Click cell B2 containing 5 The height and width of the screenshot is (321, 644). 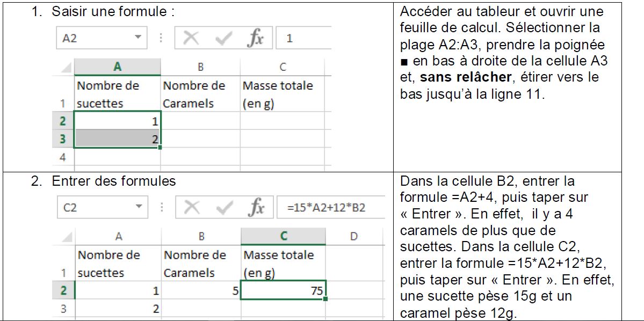coord(200,291)
